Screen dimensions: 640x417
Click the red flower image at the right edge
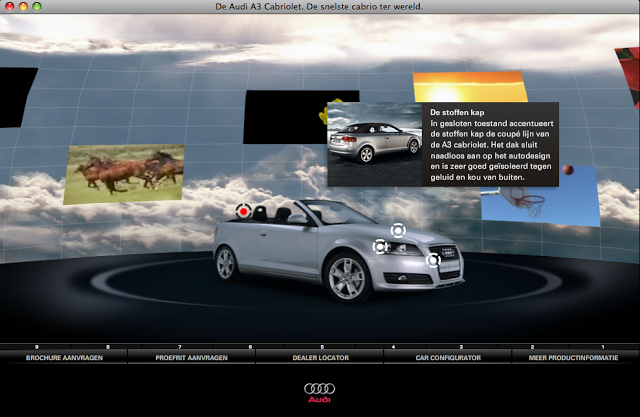629,77
